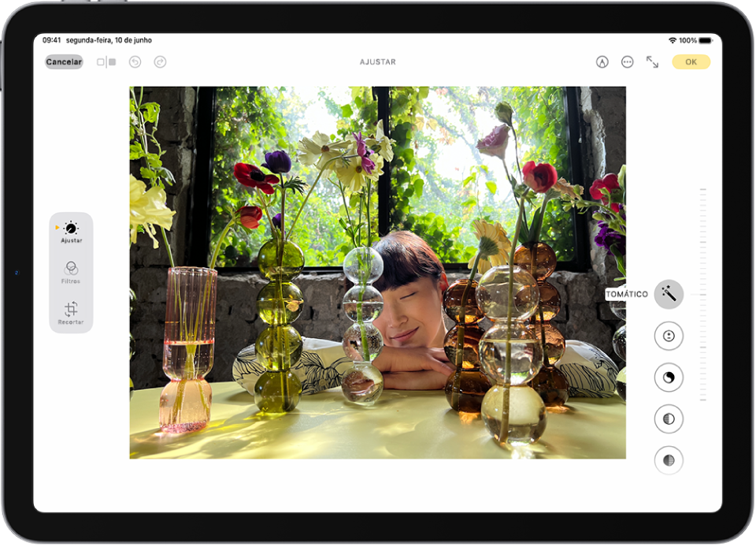Click the vertical adjustment intensity slider
Screen dimensions: 756x547
point(703,294)
